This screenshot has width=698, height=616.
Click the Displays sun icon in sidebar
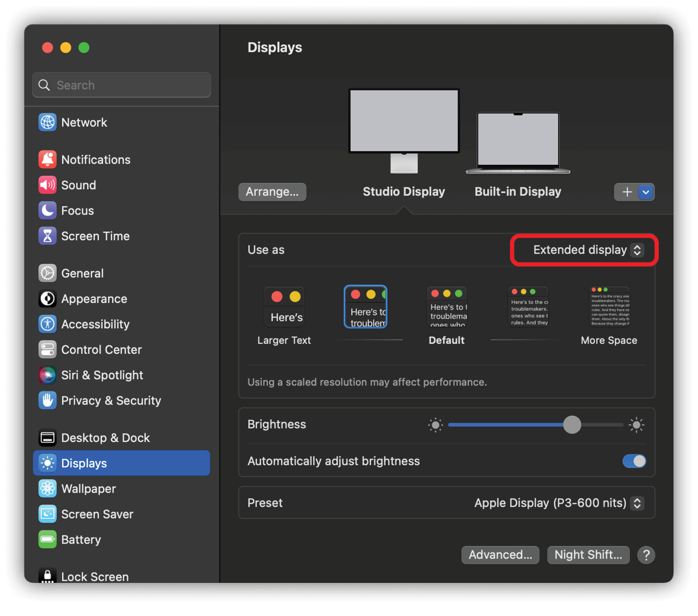(47, 463)
